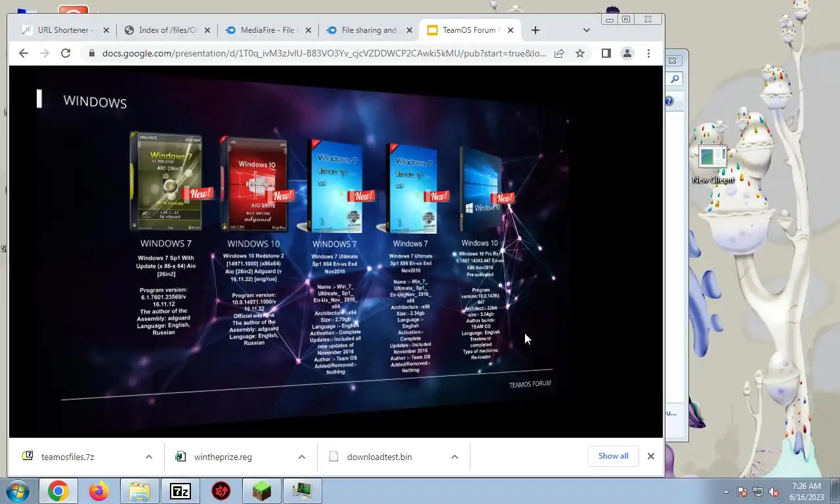The height and width of the screenshot is (504, 840).
Task: Close the TeamOS Forum tab
Action: point(510,30)
